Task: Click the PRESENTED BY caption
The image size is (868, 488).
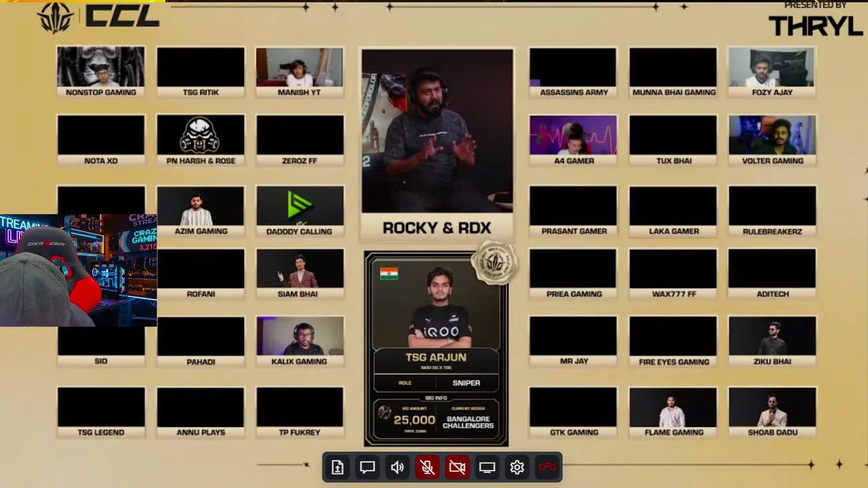Action: (x=814, y=5)
